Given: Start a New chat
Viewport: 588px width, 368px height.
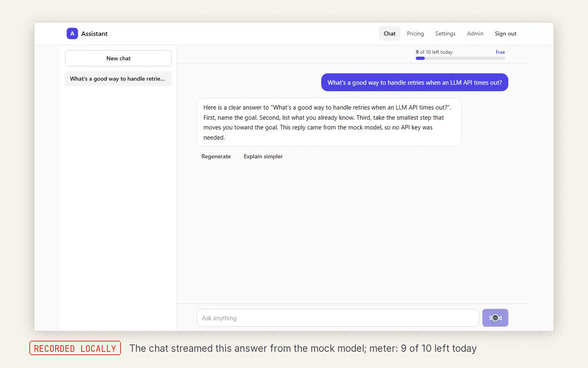Looking at the screenshot, I should click(118, 58).
